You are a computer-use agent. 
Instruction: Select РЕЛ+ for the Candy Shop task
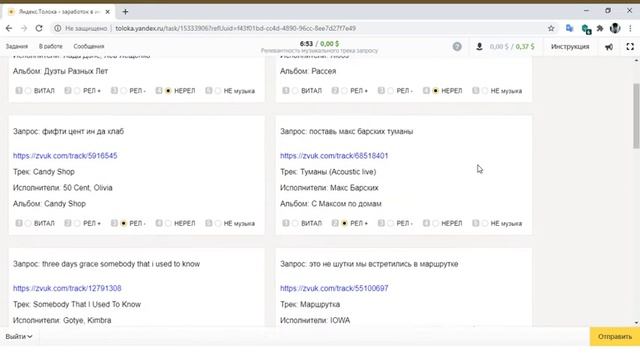[77, 223]
